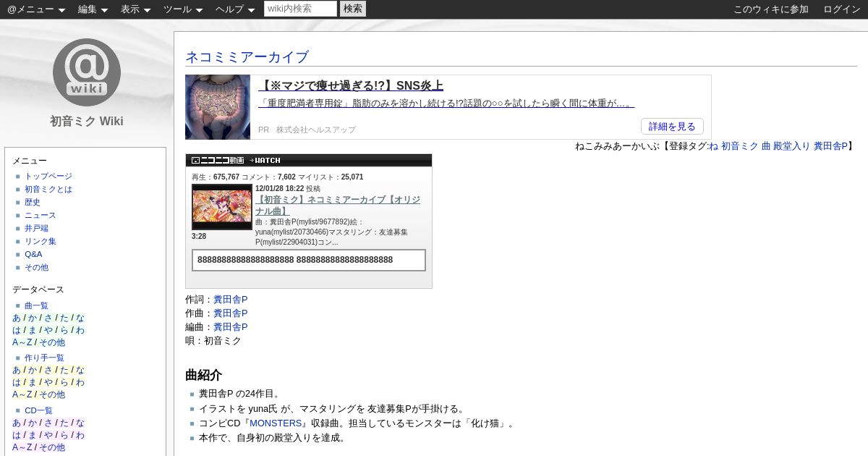This screenshot has height=456, width=868.
Task: Open リンク集 in the sidebar menu
Action: (x=41, y=242)
